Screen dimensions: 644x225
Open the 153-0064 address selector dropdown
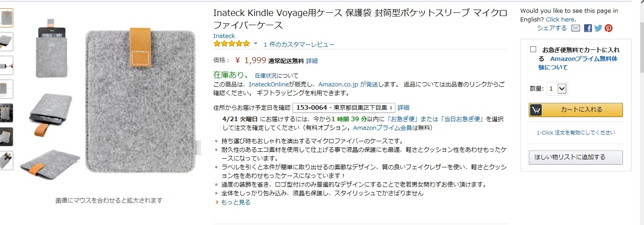click(x=344, y=108)
